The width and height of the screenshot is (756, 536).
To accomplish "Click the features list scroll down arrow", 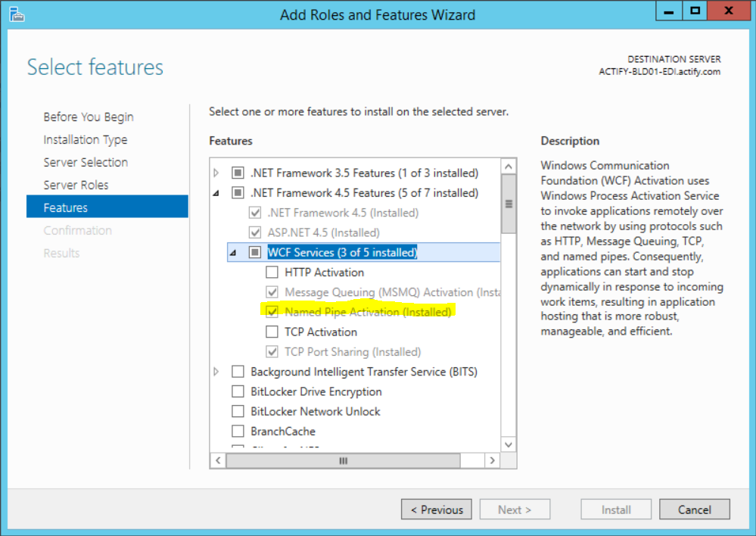I will coord(509,444).
